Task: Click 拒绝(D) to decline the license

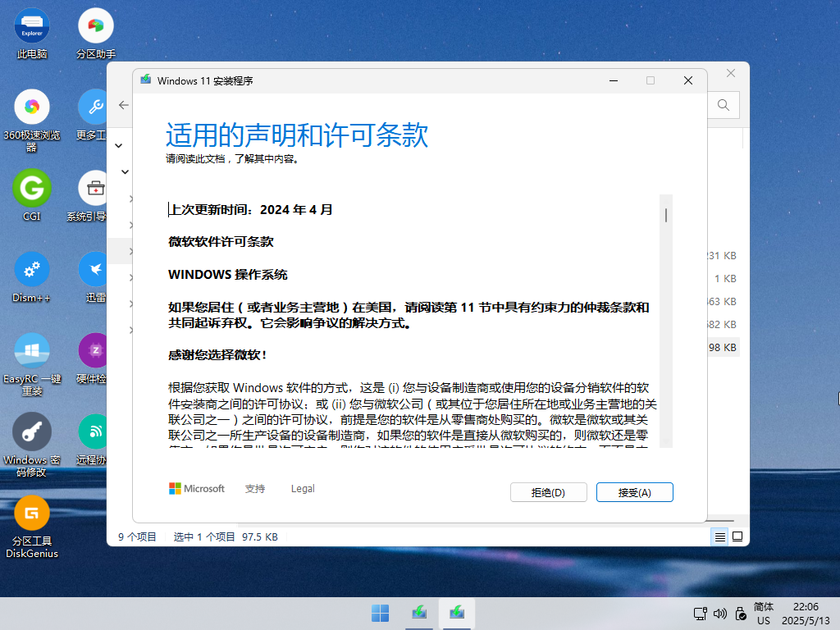Action: click(549, 492)
